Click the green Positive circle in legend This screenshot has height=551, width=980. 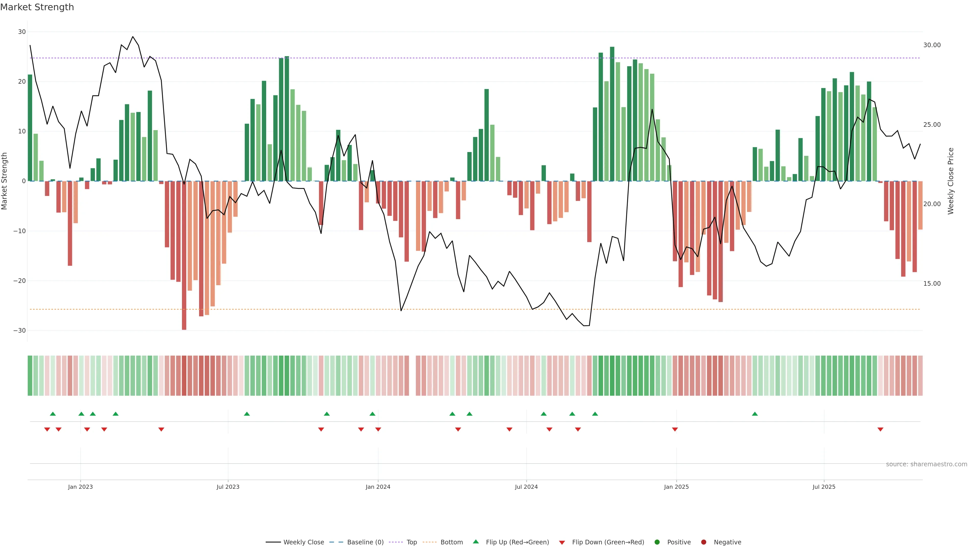coord(657,542)
